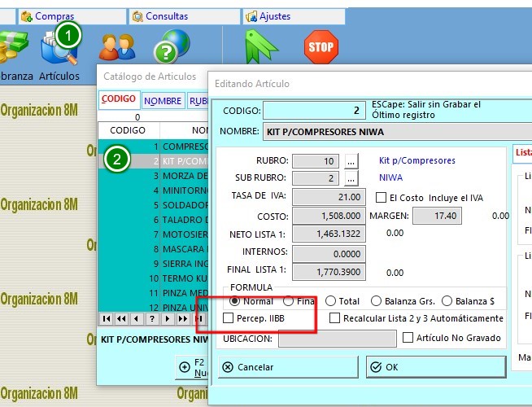Click the green ribbon bookmark icon
Screen dimensions: 532x407
260,46
